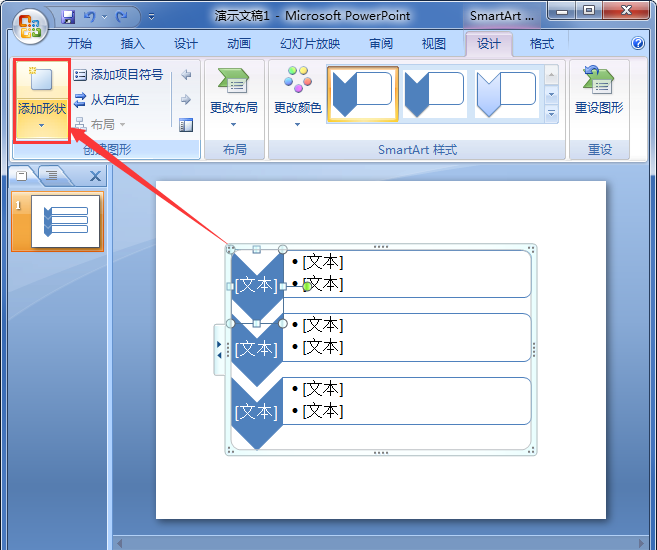
Task: Toggle 从右向左 layout direction
Action: pos(106,100)
